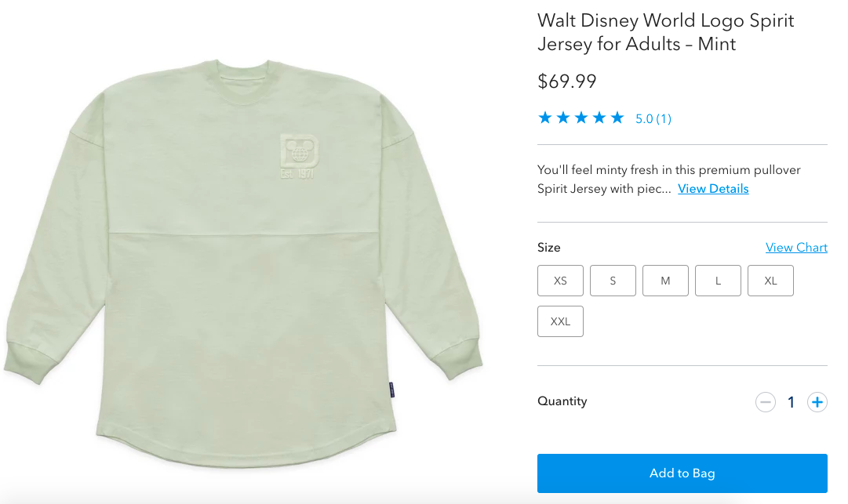The width and height of the screenshot is (848, 504).
Task: Choose size XXL
Action: coord(560,321)
